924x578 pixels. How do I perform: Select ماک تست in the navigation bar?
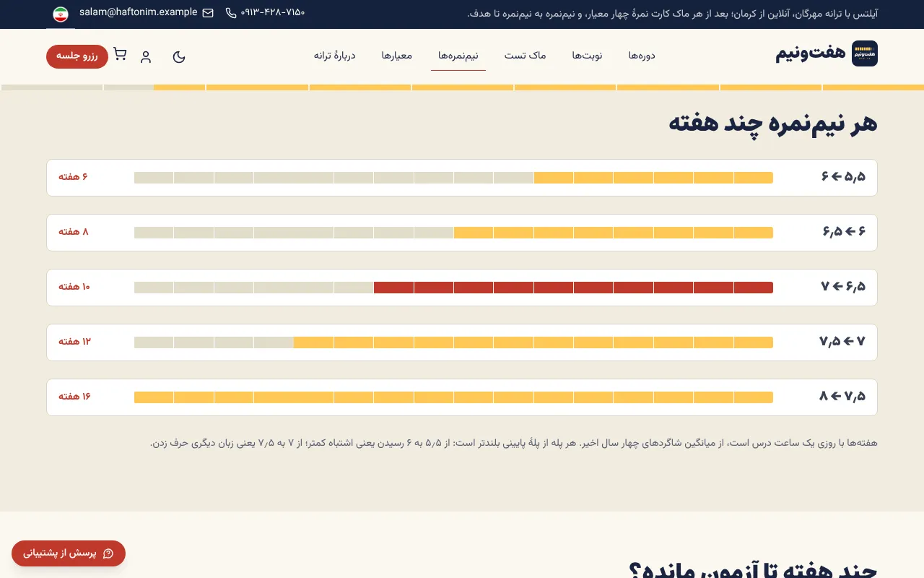click(x=526, y=56)
